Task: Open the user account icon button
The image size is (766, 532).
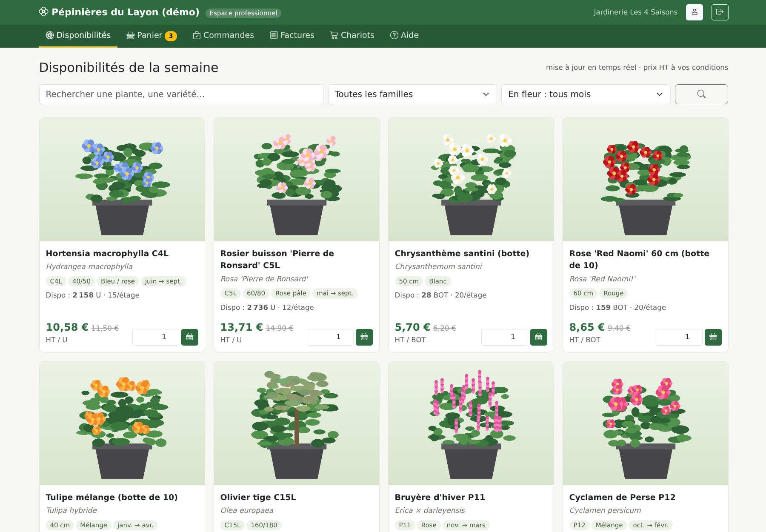Action: coord(694,12)
